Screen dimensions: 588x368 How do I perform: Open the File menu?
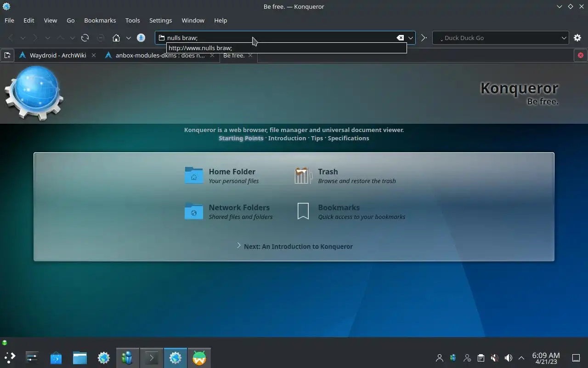coord(9,20)
